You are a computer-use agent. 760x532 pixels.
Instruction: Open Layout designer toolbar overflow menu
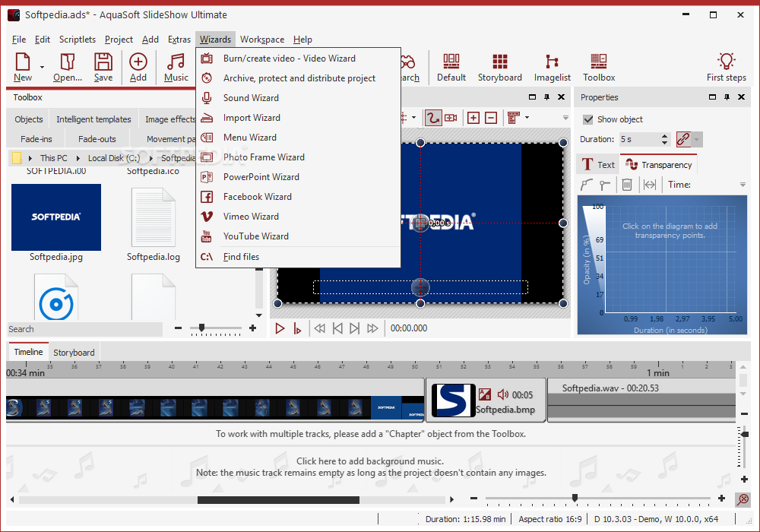pyautogui.click(x=565, y=119)
